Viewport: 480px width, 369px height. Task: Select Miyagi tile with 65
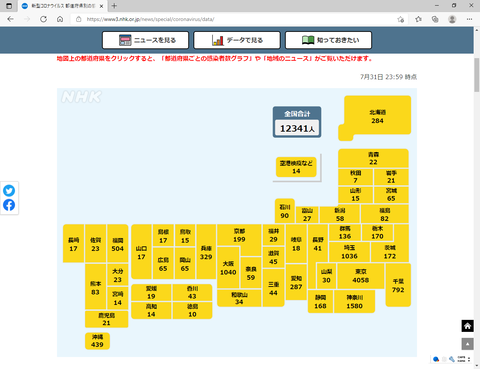pyautogui.click(x=391, y=195)
